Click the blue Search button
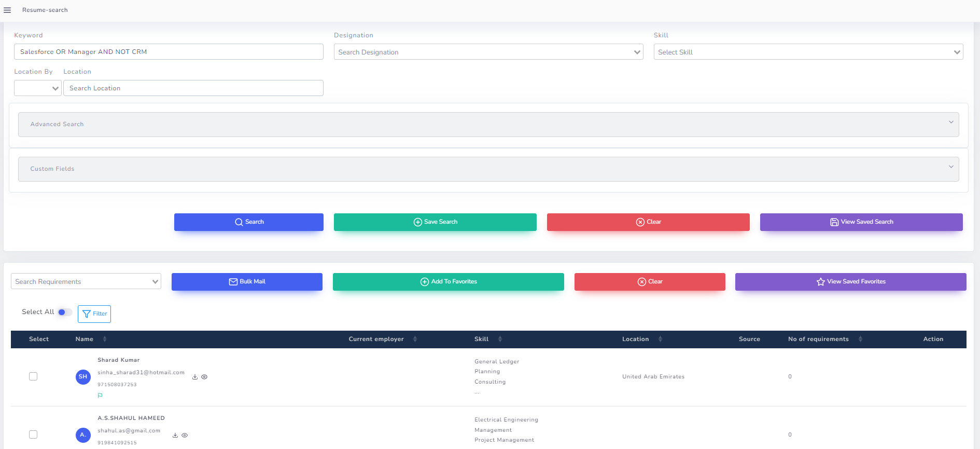The image size is (980, 449). point(248,222)
